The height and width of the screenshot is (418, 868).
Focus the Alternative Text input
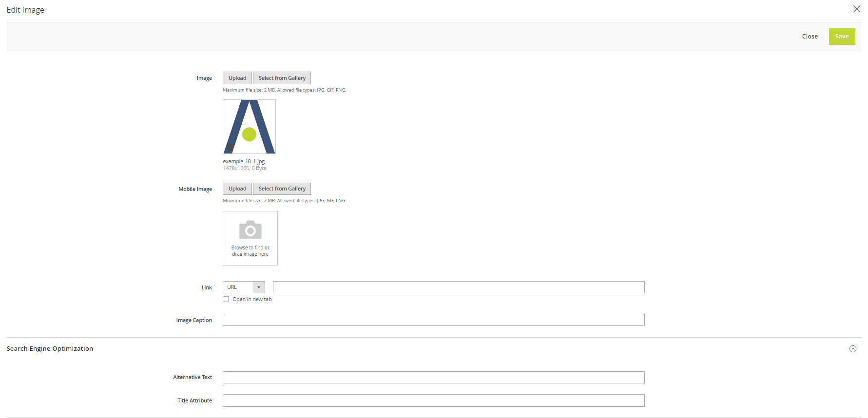pyautogui.click(x=433, y=378)
